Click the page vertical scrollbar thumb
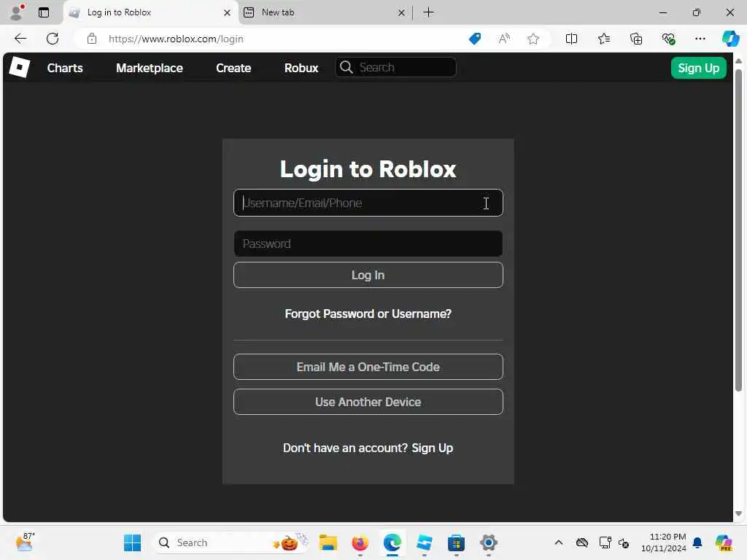The height and width of the screenshot is (560, 747). click(738, 230)
